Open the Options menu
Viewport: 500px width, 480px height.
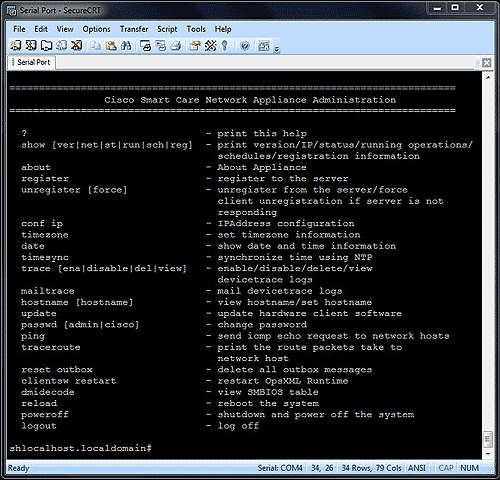pyautogui.click(x=96, y=29)
